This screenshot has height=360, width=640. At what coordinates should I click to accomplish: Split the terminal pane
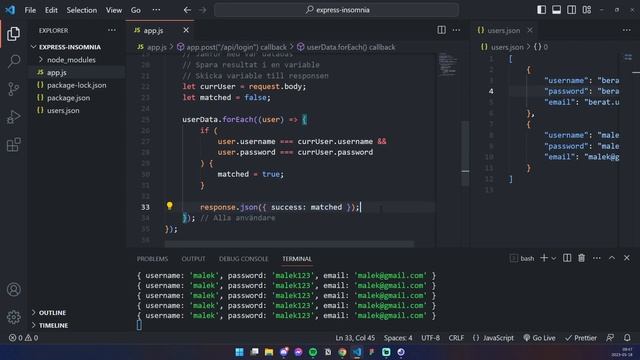pos(567,258)
